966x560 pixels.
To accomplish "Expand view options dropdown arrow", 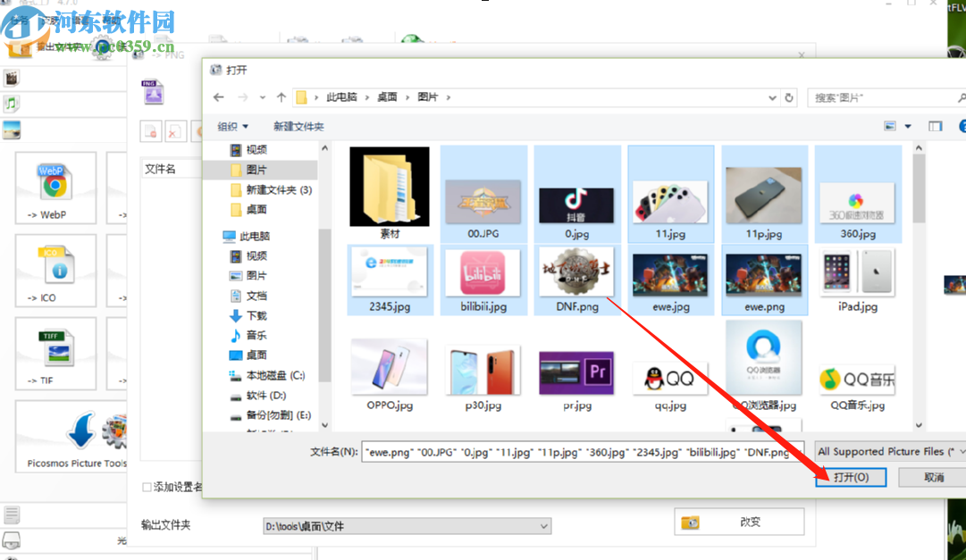I will pos(908,126).
